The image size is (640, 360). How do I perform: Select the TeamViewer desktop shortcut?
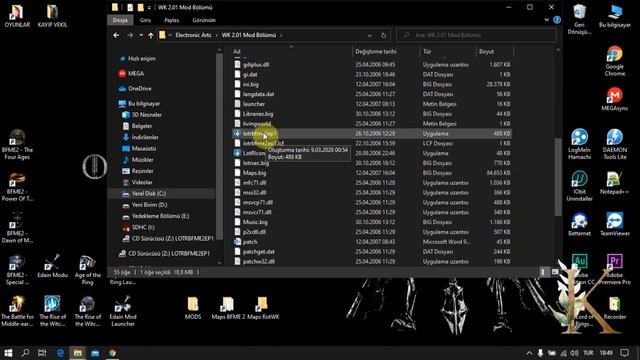coord(615,224)
